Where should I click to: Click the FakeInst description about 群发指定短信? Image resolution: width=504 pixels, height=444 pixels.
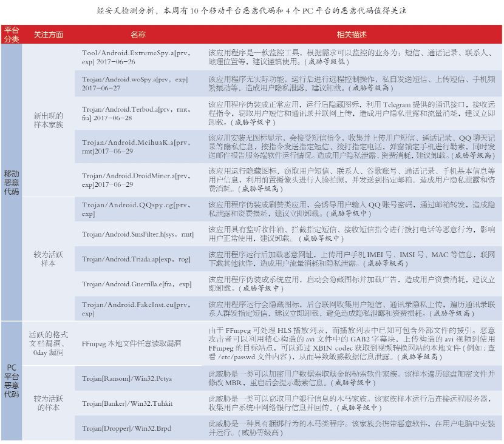pyautogui.click(x=352, y=309)
